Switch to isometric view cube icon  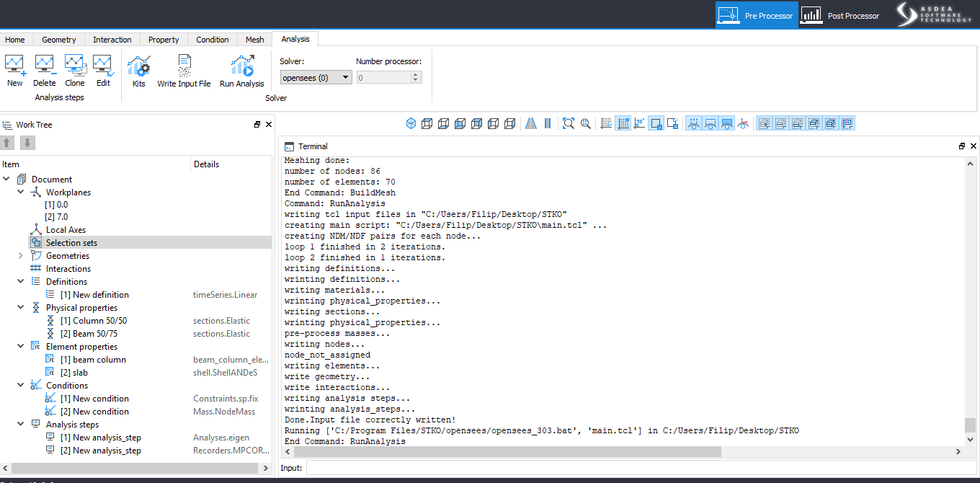[411, 123]
